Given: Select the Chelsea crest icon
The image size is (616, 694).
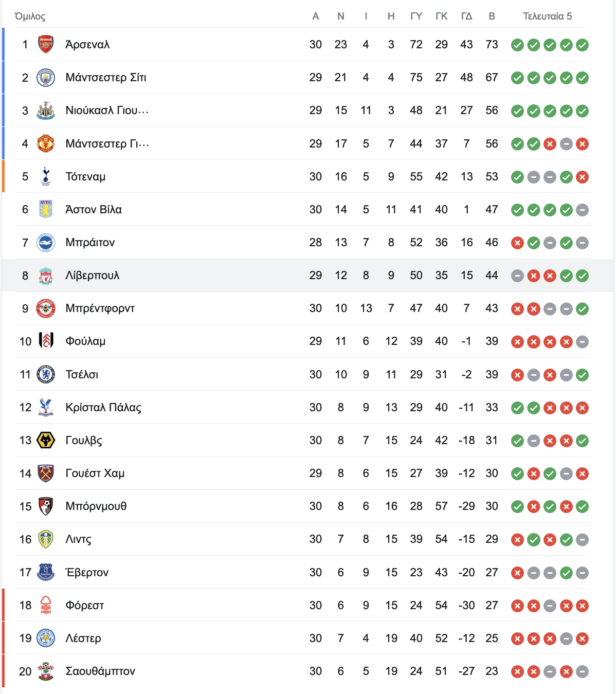Looking at the screenshot, I should click(x=46, y=375).
